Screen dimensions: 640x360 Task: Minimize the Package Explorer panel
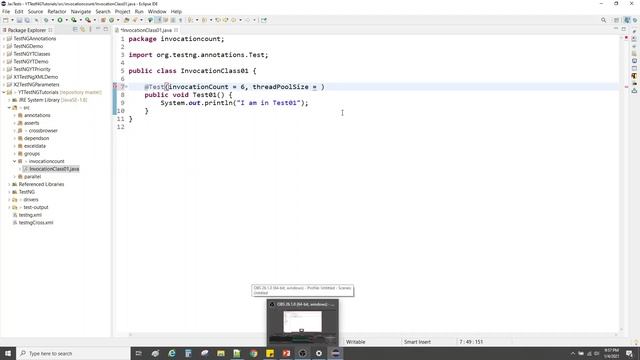(98, 29)
